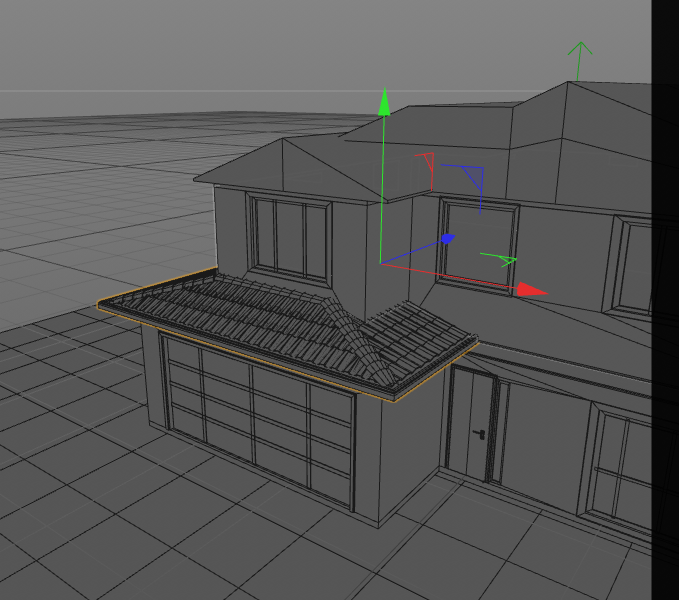Screen dimensions: 679x600
Task: Click the front door handle
Action: coord(480,434)
